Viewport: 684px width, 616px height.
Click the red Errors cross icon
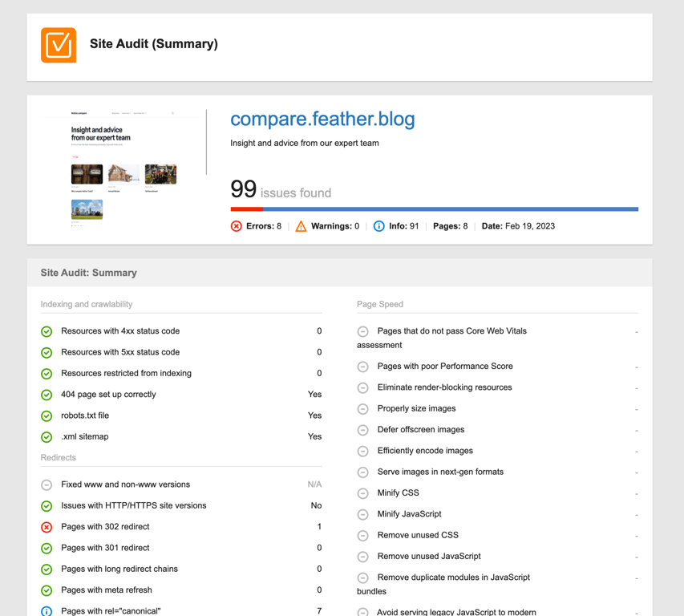(x=236, y=226)
